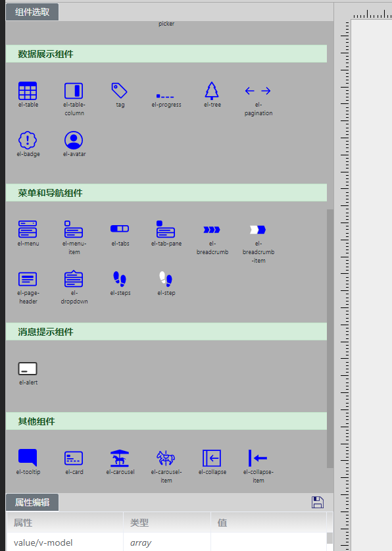Viewport: 392px width, 551px height.
Task: Choose the el-menu-item component
Action: (74, 229)
